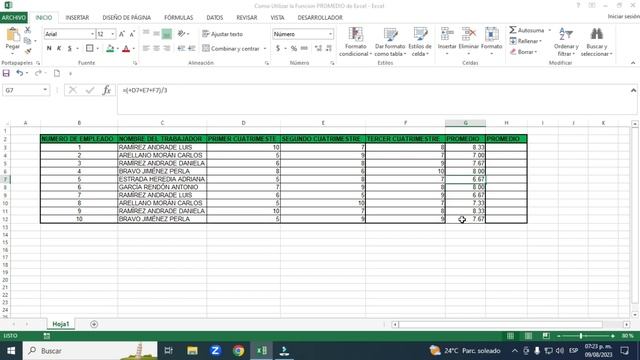This screenshot has width=640, height=360.
Task: Toggle Negrita (N) bold formatting
Action: point(49,48)
